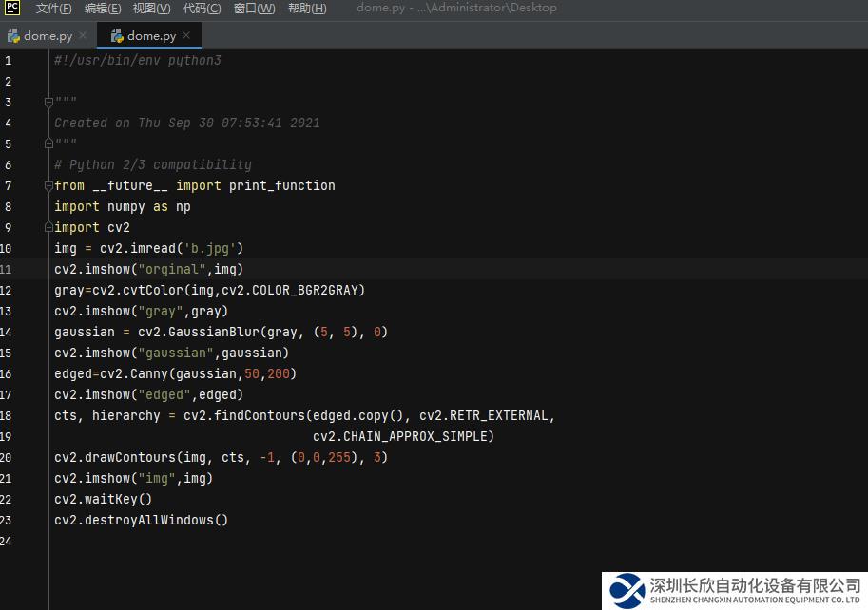Open the 视图(V) menu
Screen dimensions: 868x610
click(x=151, y=9)
